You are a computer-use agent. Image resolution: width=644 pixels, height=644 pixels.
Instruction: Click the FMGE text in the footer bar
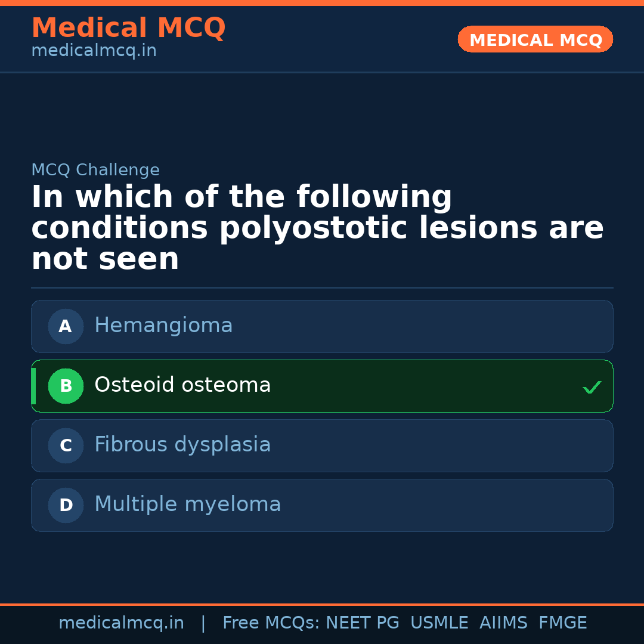562,623
